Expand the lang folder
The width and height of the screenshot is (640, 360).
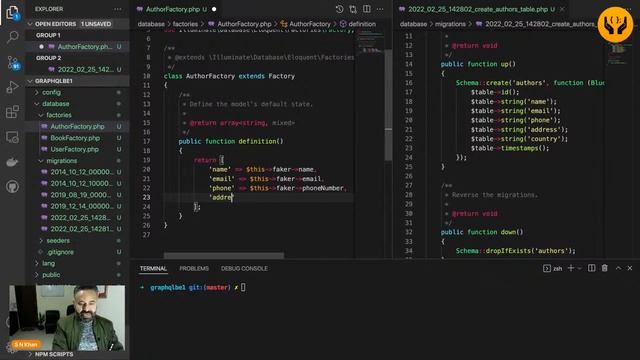[x=48, y=264]
